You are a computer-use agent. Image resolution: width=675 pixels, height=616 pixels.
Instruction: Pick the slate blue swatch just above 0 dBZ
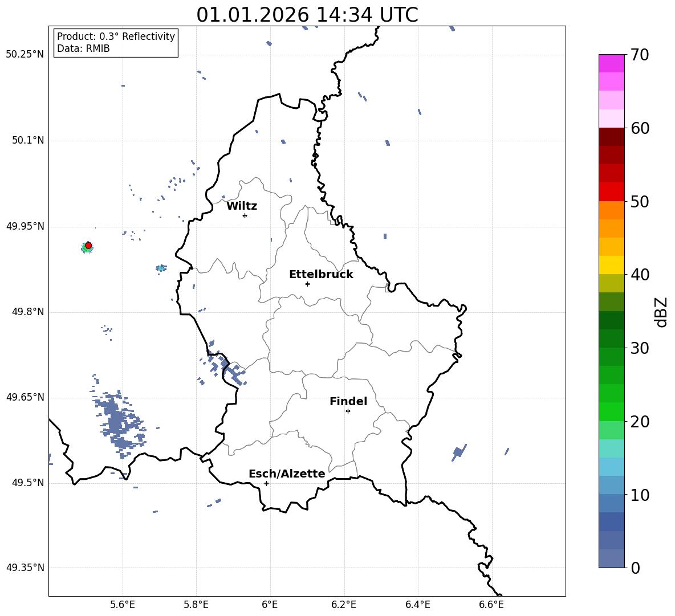(611, 558)
